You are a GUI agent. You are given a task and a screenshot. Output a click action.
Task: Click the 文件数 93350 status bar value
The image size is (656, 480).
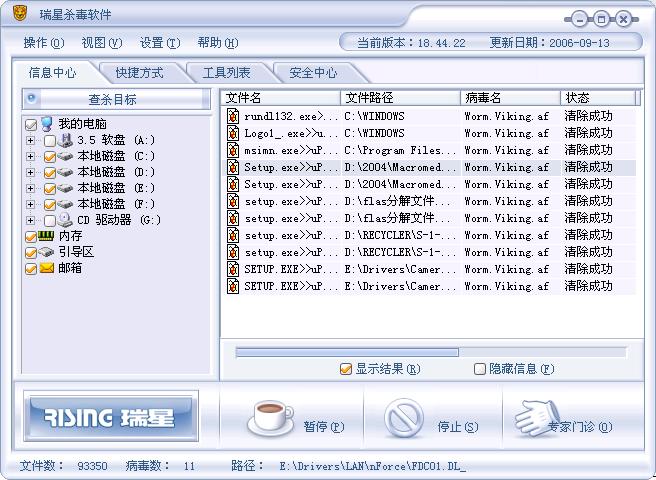92,466
